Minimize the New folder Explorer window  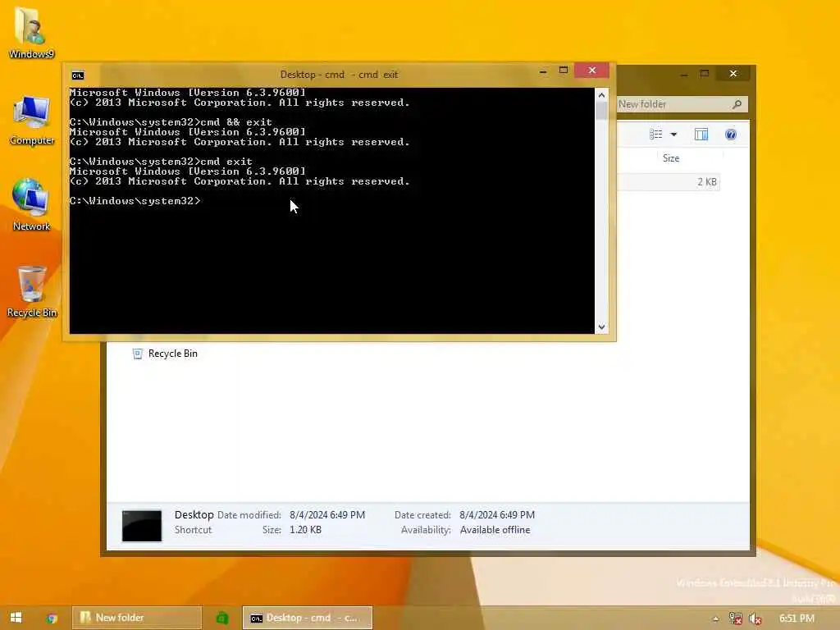click(x=684, y=74)
